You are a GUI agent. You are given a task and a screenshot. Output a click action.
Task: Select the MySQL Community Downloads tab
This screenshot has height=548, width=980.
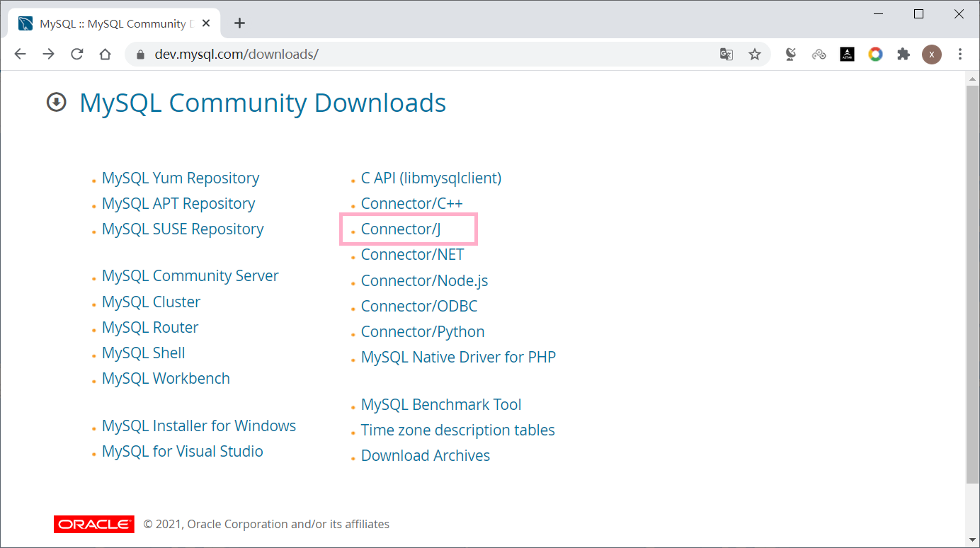(x=115, y=23)
